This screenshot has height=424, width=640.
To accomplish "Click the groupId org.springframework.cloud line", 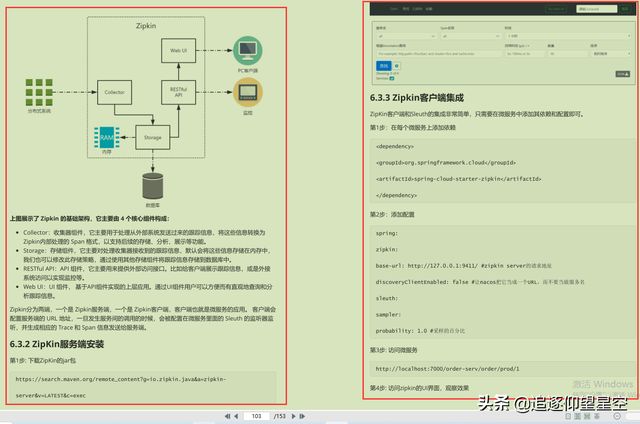I will [x=446, y=162].
